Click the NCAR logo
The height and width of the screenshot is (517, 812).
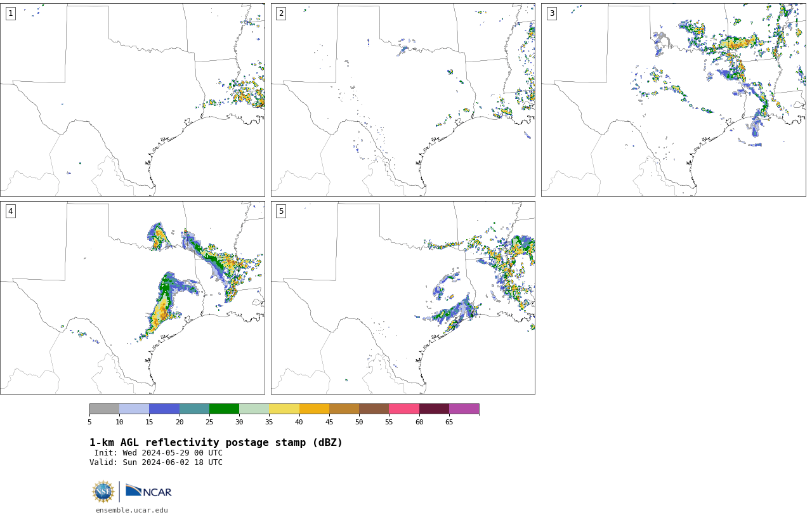click(148, 491)
